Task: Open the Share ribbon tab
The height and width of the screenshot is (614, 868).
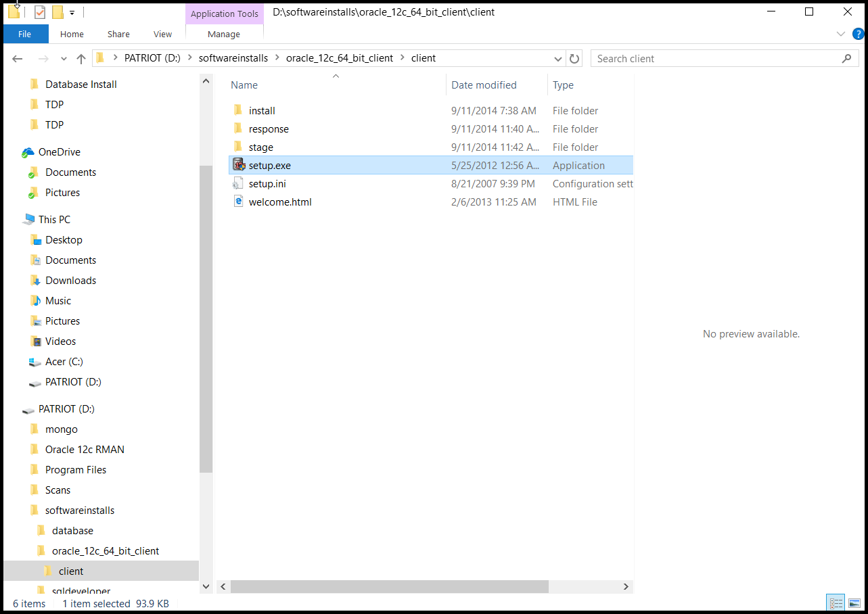Action: click(118, 34)
